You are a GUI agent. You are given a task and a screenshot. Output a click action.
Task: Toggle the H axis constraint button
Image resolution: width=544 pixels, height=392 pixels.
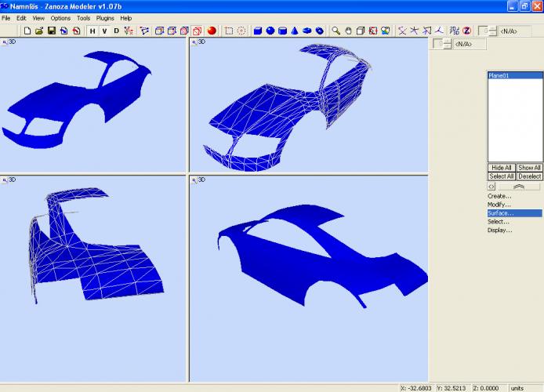[92, 31]
